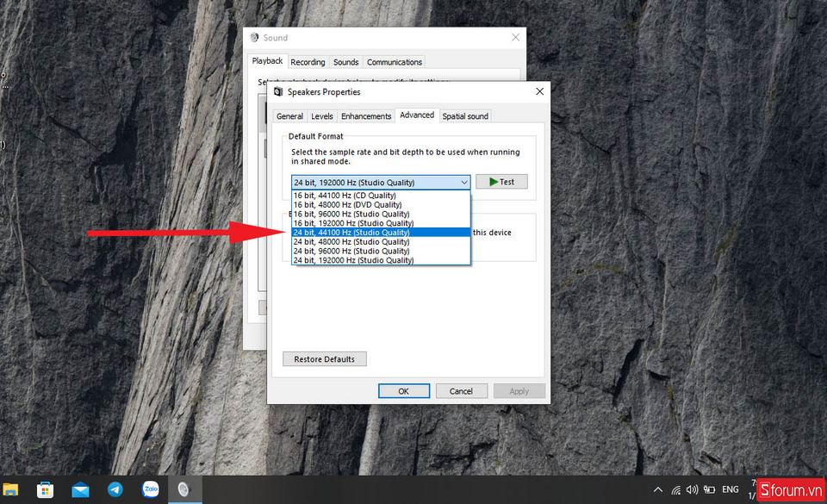Open File Explorer from the taskbar
Viewport: 827px width, 504px height.
[10, 489]
